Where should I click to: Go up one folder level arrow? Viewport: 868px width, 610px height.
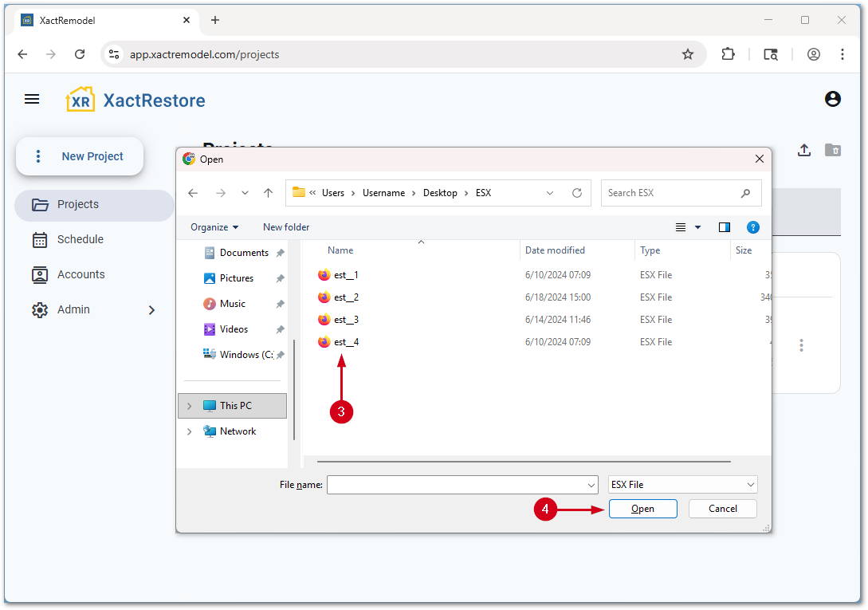[269, 193]
